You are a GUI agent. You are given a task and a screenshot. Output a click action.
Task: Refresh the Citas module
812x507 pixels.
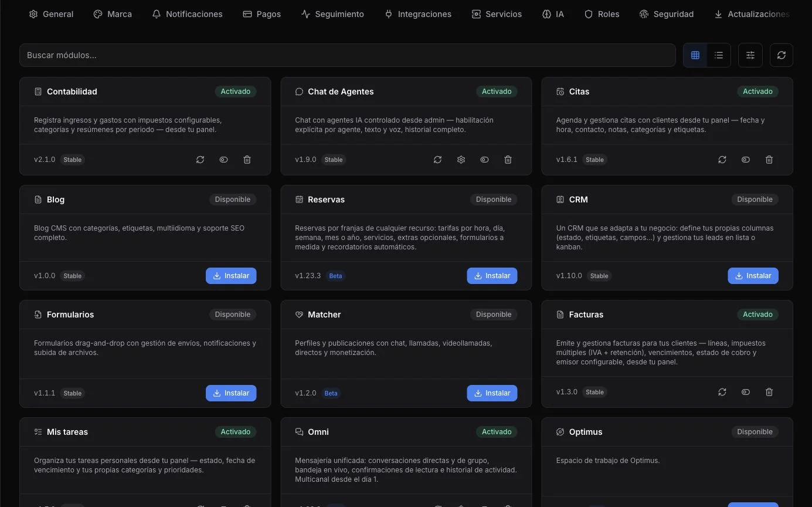[722, 160]
